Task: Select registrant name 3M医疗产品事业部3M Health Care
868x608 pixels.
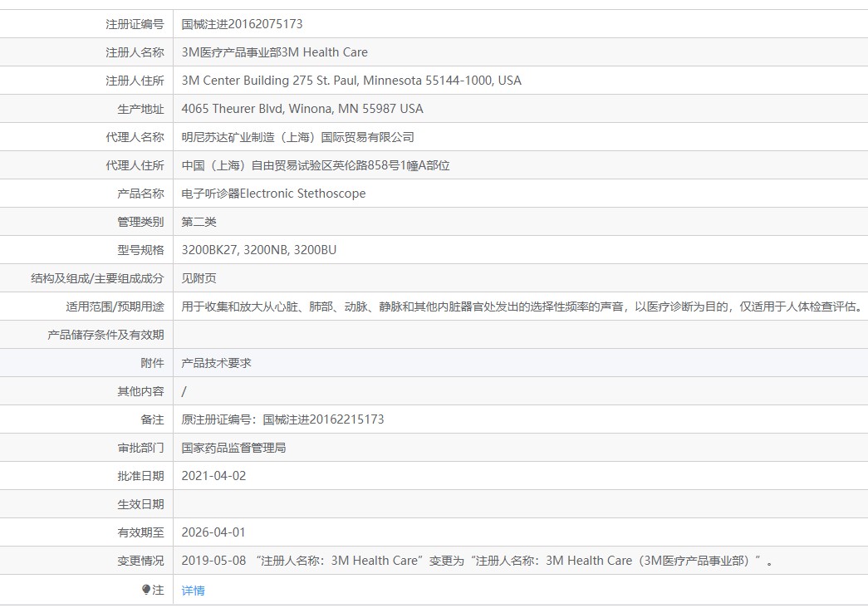Action: point(275,52)
